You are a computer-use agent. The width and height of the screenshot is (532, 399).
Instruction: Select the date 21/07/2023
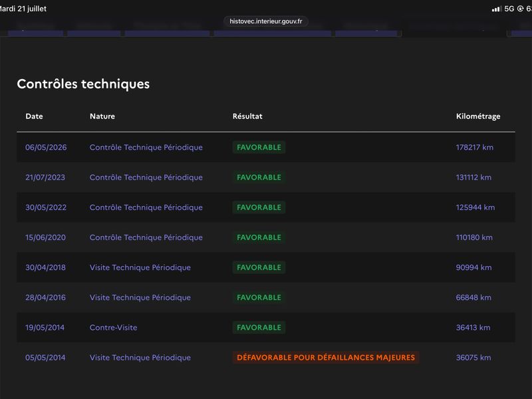pyautogui.click(x=45, y=178)
